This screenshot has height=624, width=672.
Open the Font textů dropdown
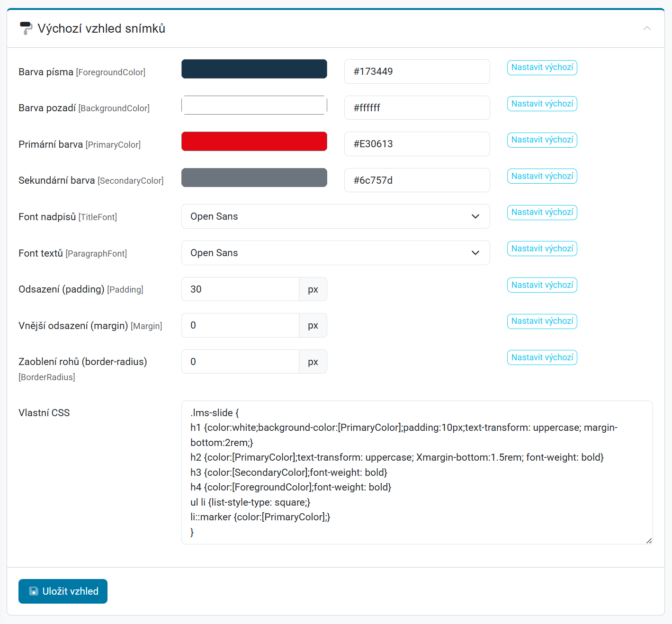[336, 253]
